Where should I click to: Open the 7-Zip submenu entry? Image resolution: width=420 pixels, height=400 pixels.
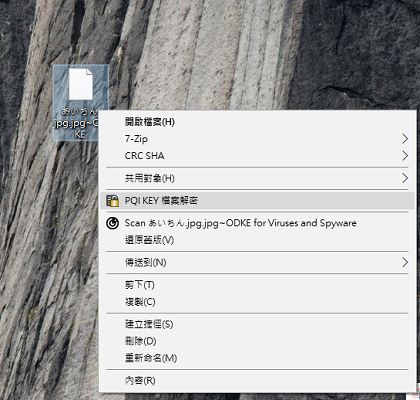(257, 139)
